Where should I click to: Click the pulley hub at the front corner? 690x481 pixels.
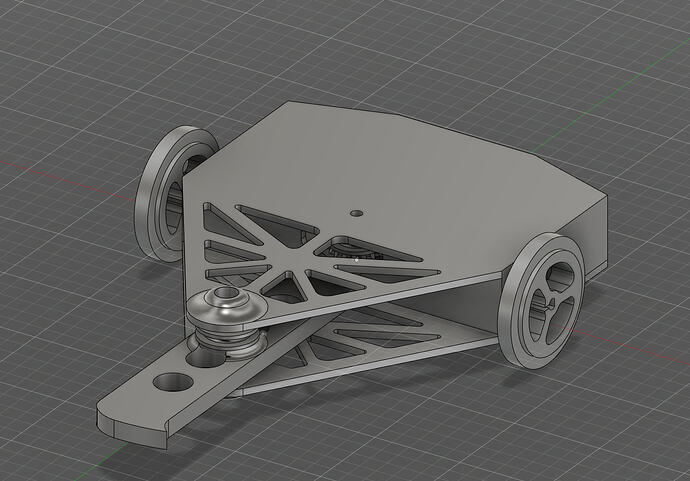(226, 302)
